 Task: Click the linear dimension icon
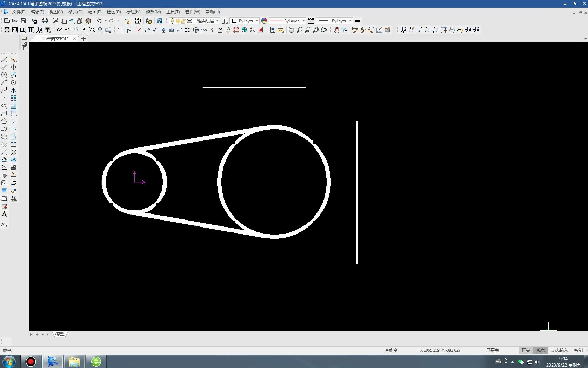coord(120,30)
